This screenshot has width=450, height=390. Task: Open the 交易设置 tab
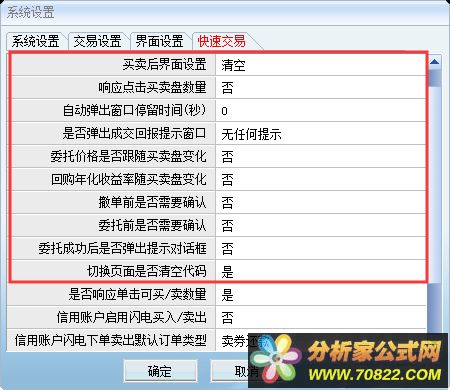(x=97, y=41)
